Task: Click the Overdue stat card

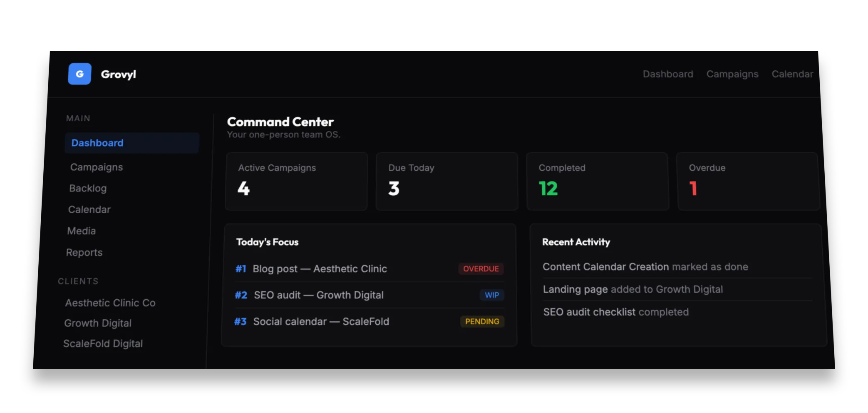Action: tap(748, 181)
